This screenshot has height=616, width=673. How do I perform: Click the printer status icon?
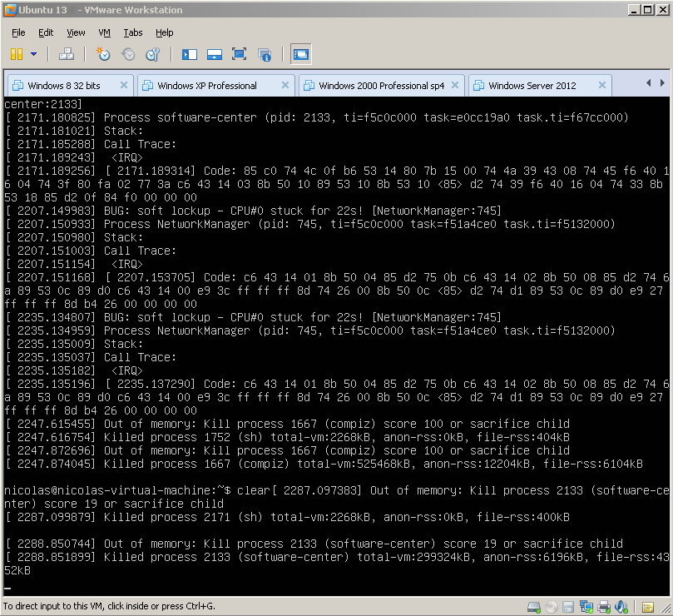click(604, 607)
